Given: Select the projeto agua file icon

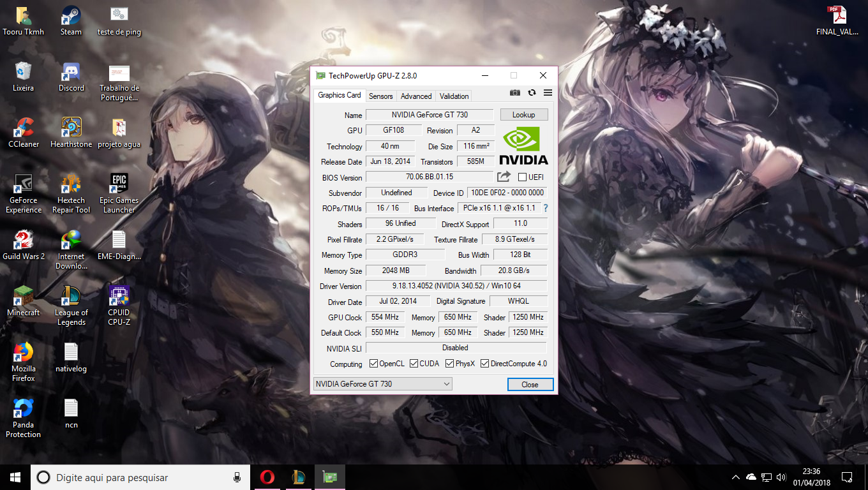Looking at the screenshot, I should point(119,133).
